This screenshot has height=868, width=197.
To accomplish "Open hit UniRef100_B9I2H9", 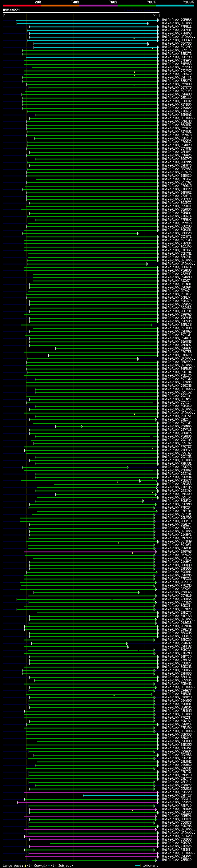I will pos(177,47).
